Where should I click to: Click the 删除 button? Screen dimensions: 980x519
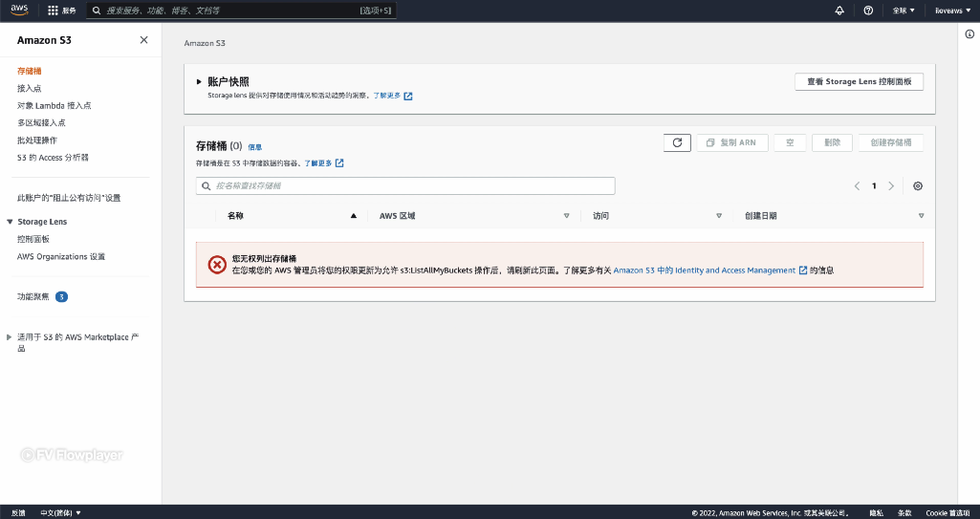click(832, 142)
